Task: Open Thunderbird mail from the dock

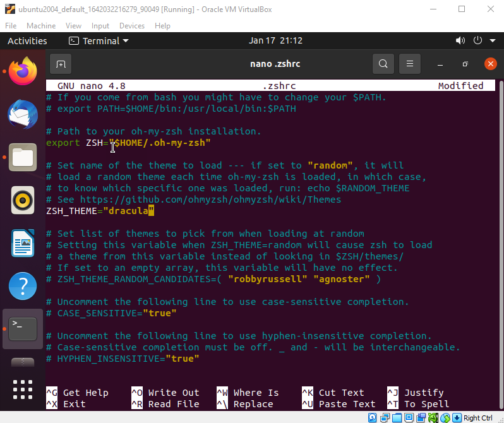Action: click(23, 114)
